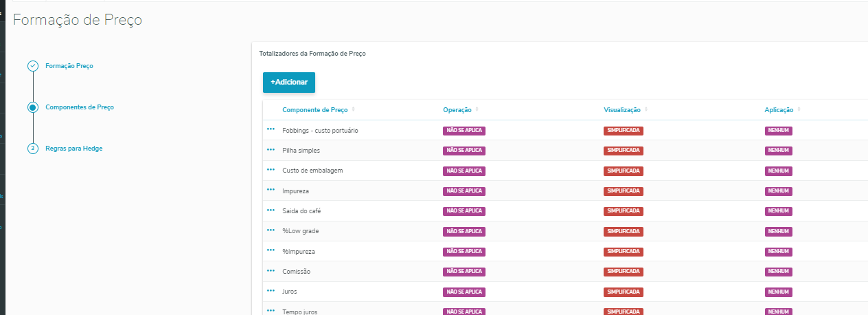Screen dimensions: 868x315
Task: Open row menu for Custo de embalagem
Action: pos(271,169)
